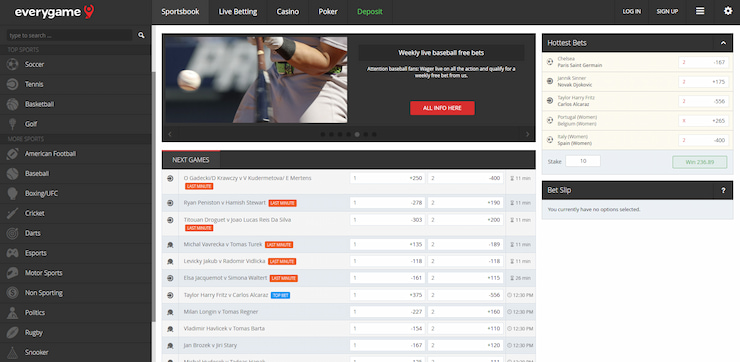Click sport icon beside Michal Vavrecka match

170,245
